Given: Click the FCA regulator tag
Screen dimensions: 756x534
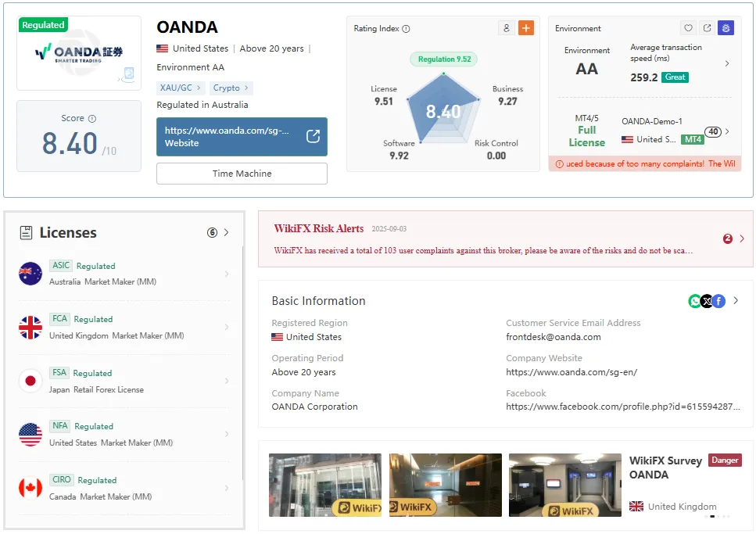Looking at the screenshot, I should [59, 319].
